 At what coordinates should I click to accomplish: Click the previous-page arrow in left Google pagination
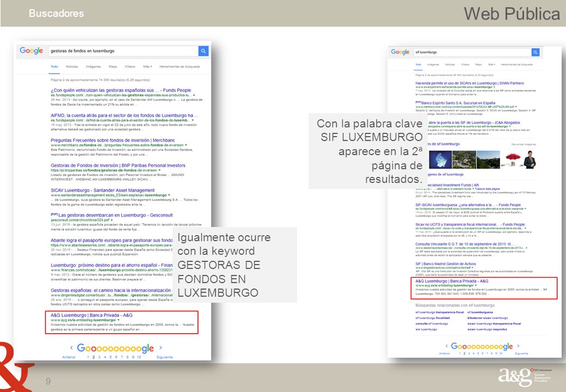71,347
